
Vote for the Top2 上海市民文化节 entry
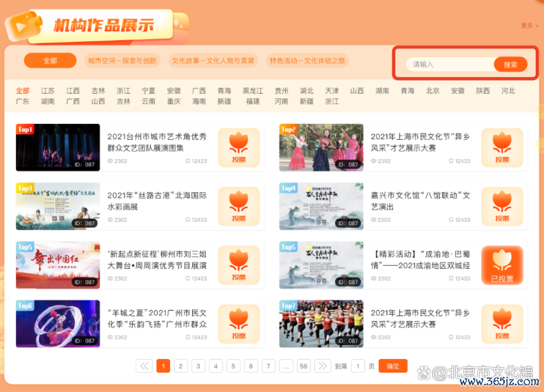tap(502, 147)
